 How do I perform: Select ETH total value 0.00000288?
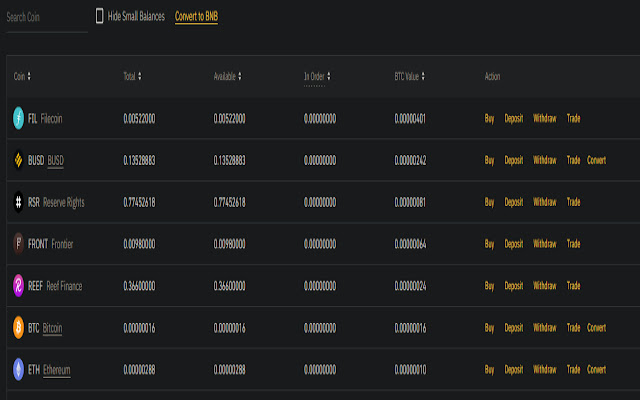click(139, 370)
